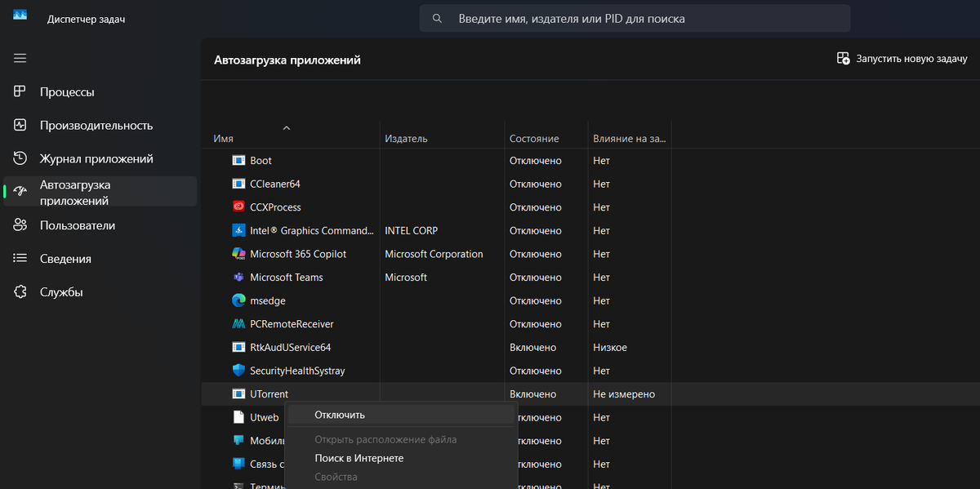Click the Нет impact in CCleaner64 row
980x489 pixels.
pos(601,184)
